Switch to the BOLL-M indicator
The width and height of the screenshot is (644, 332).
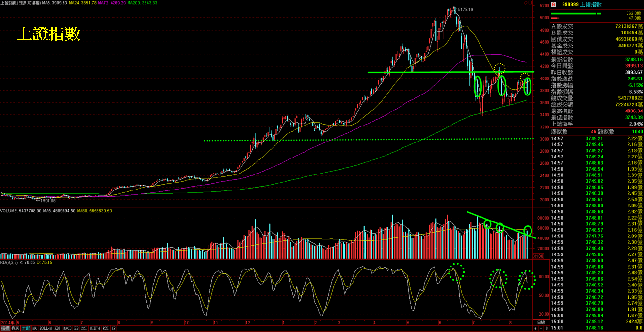pyautogui.click(x=46, y=328)
